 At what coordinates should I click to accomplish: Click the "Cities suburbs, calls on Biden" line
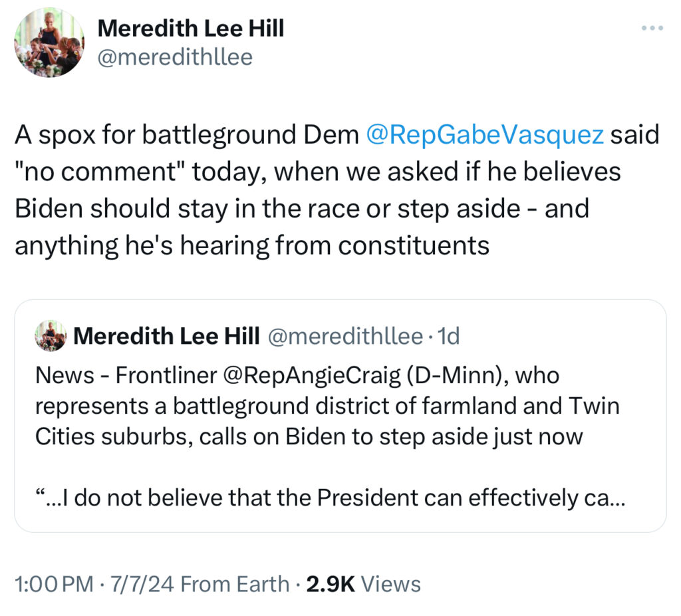click(309, 437)
